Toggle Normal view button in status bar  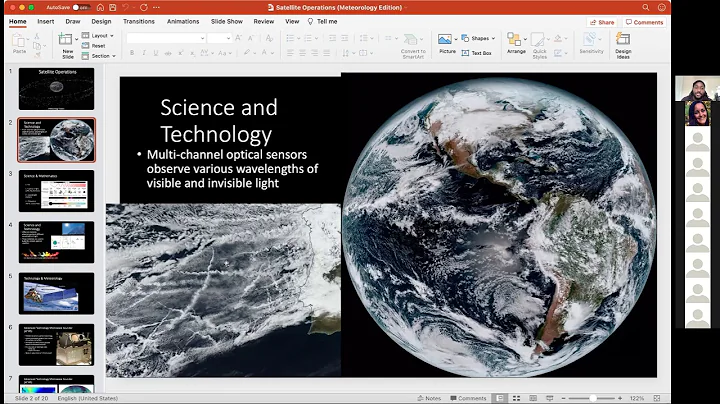(500, 398)
